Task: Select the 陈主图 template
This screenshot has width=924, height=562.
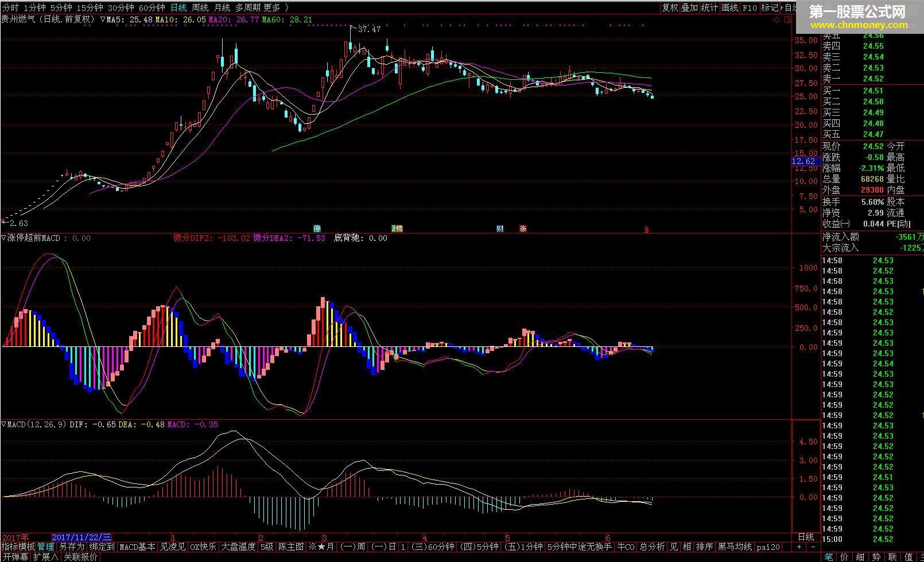Action: pyautogui.click(x=291, y=547)
